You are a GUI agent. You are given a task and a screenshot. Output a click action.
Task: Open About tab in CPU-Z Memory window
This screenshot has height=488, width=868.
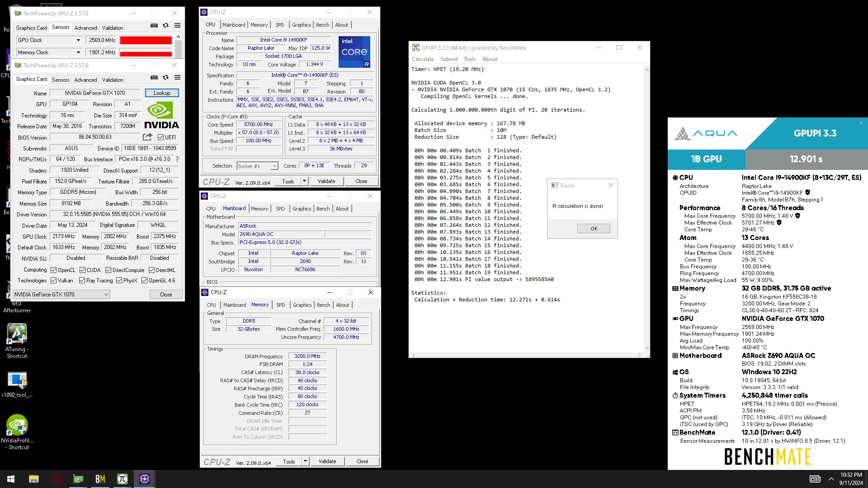(x=343, y=305)
